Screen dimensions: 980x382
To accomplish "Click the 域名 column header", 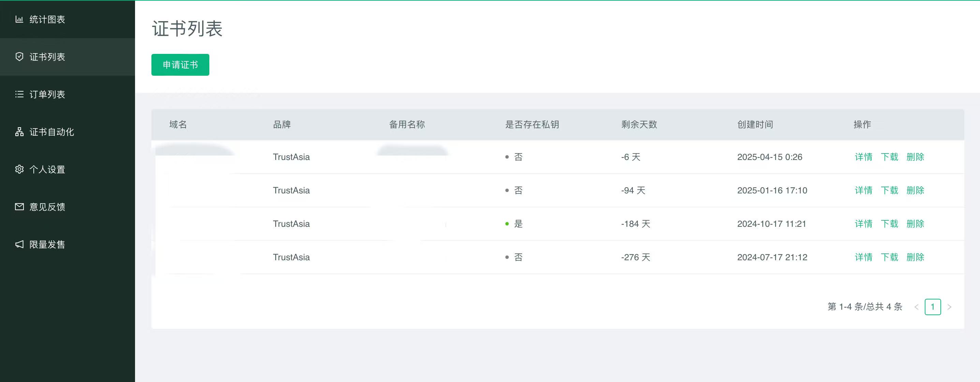I will pos(178,124).
